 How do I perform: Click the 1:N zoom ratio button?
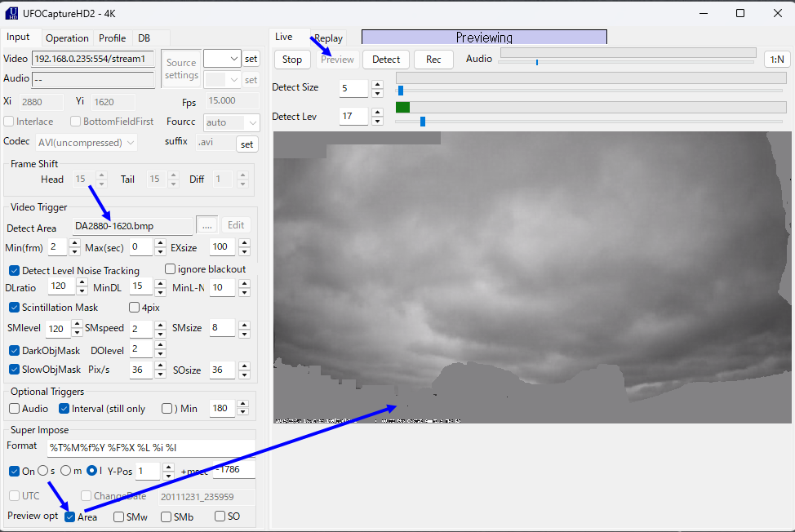(777, 59)
